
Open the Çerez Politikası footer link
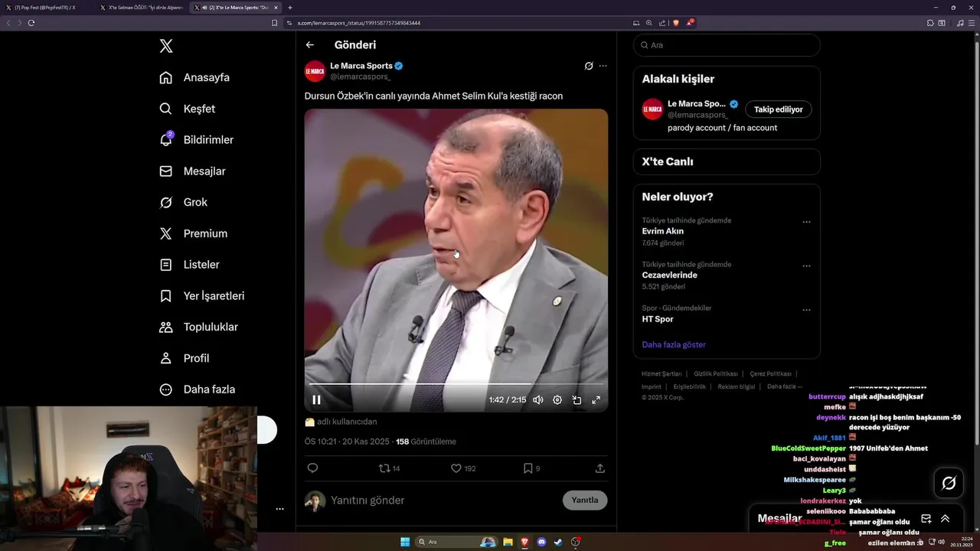point(770,373)
